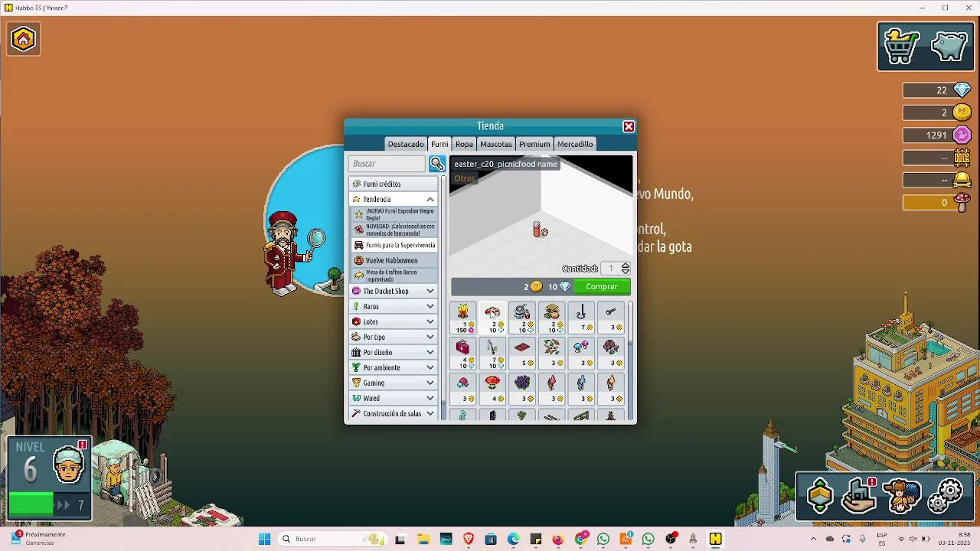
Task: Switch to the Mercadillo tab
Action: pyautogui.click(x=575, y=144)
